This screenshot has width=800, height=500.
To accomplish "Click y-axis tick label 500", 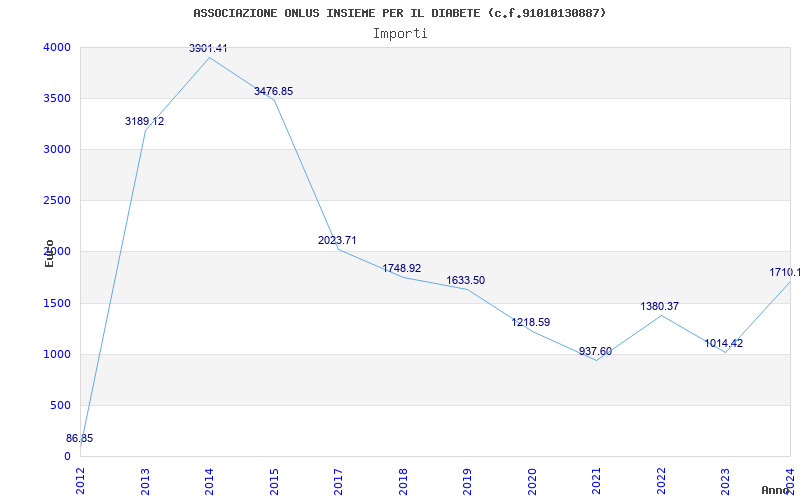I will point(61,406).
